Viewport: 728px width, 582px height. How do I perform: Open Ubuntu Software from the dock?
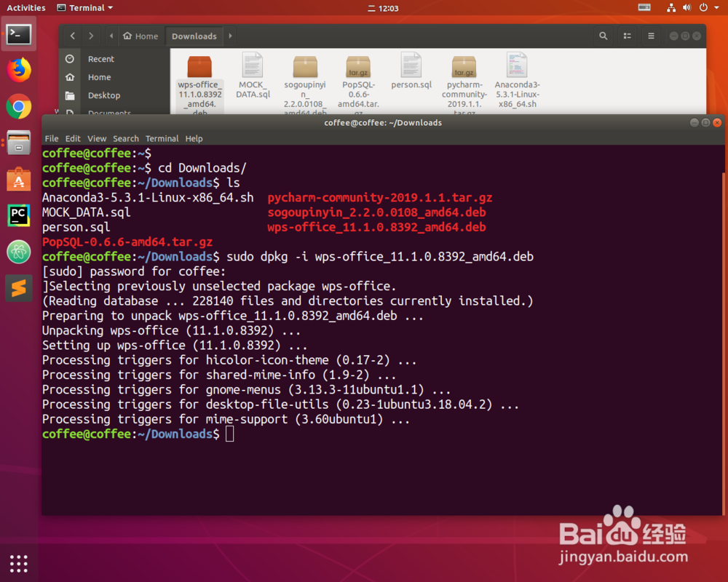pos(19,179)
